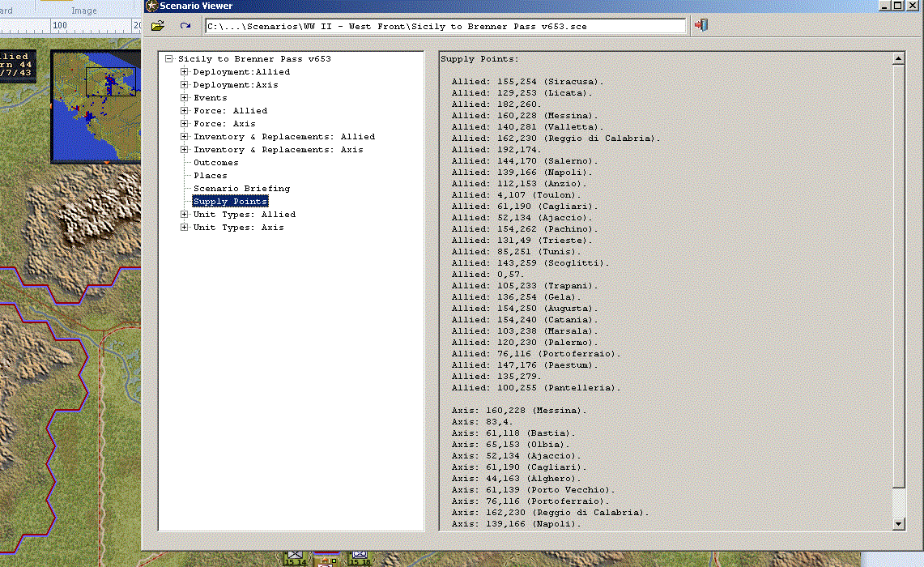This screenshot has width=924, height=567.
Task: Select the Supply Points tree item
Action: point(231,202)
